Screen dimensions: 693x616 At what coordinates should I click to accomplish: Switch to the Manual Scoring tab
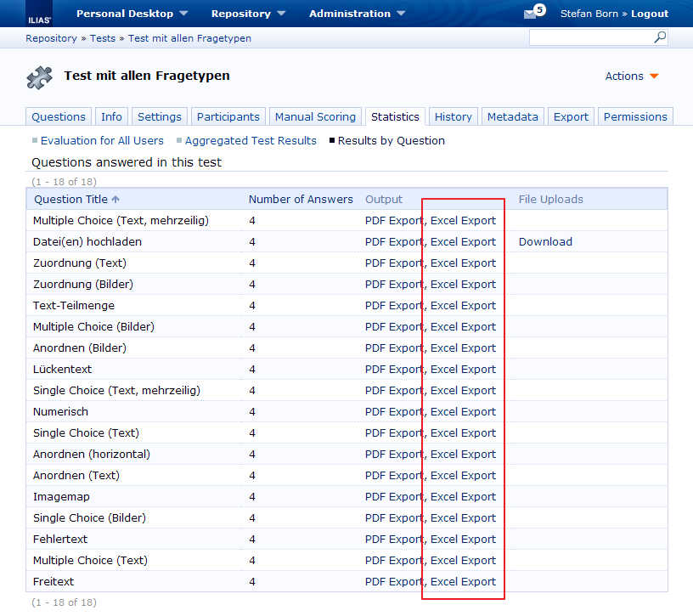pos(315,117)
